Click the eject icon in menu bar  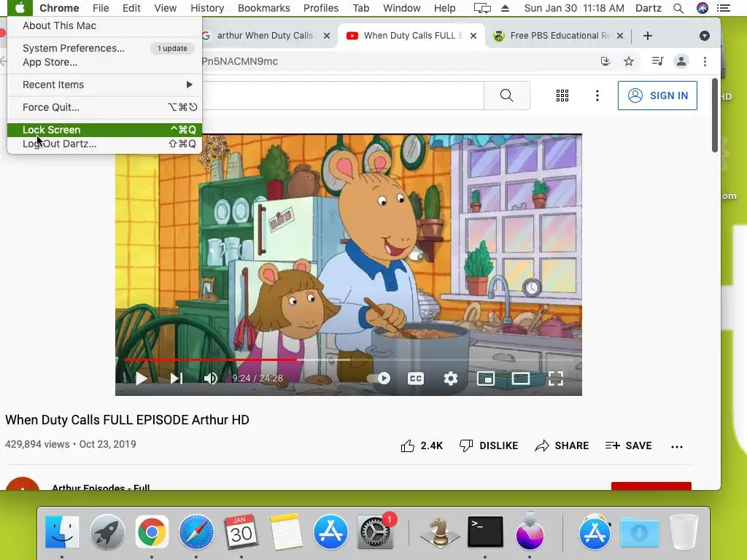(505, 8)
